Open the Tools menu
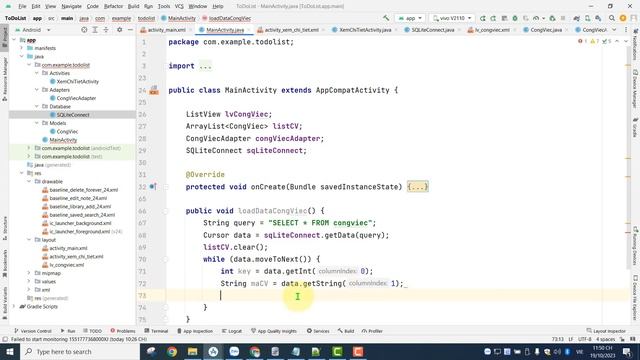Screen dimensions: 640x360 [x=164, y=7]
